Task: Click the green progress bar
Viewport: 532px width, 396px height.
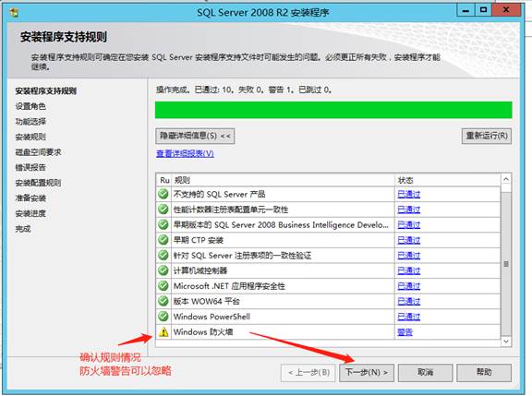Action: 333,110
